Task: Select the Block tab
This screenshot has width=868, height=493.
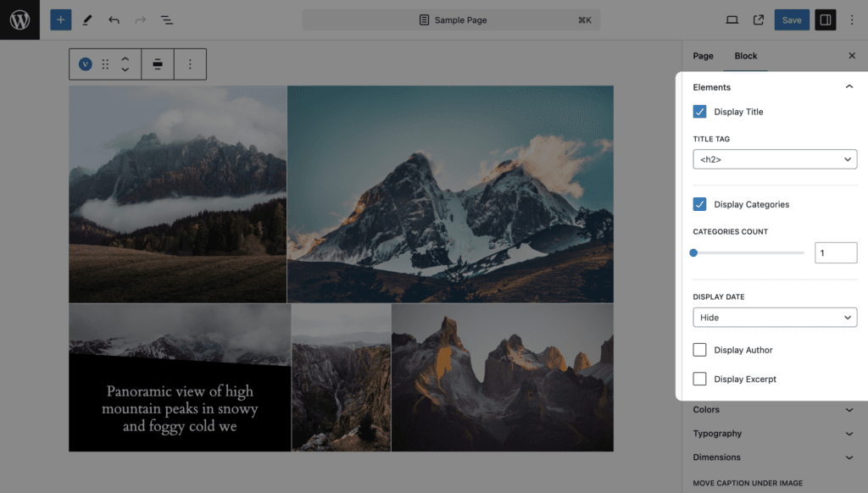Action: 746,56
